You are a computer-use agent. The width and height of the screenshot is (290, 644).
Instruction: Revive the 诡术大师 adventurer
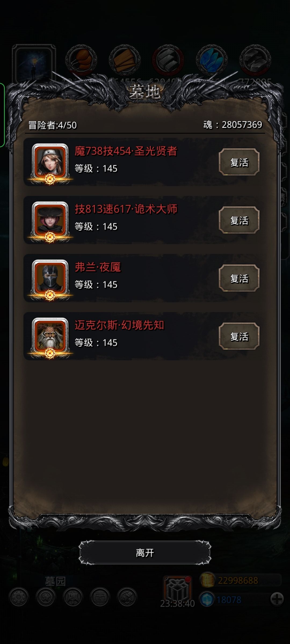pyautogui.click(x=239, y=220)
